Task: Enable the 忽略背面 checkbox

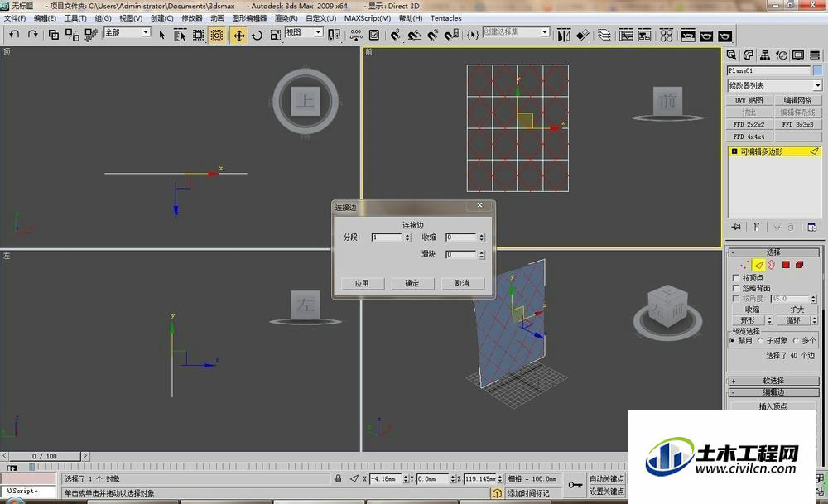Action: (x=736, y=288)
